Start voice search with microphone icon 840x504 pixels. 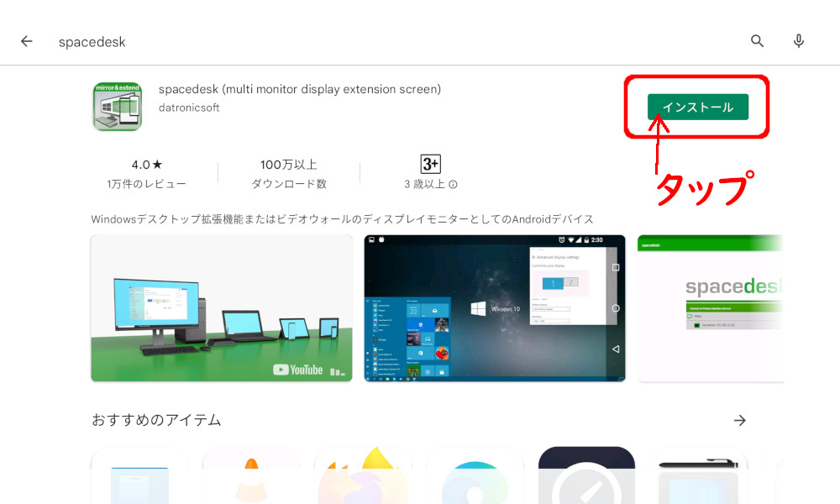pyautogui.click(x=798, y=41)
